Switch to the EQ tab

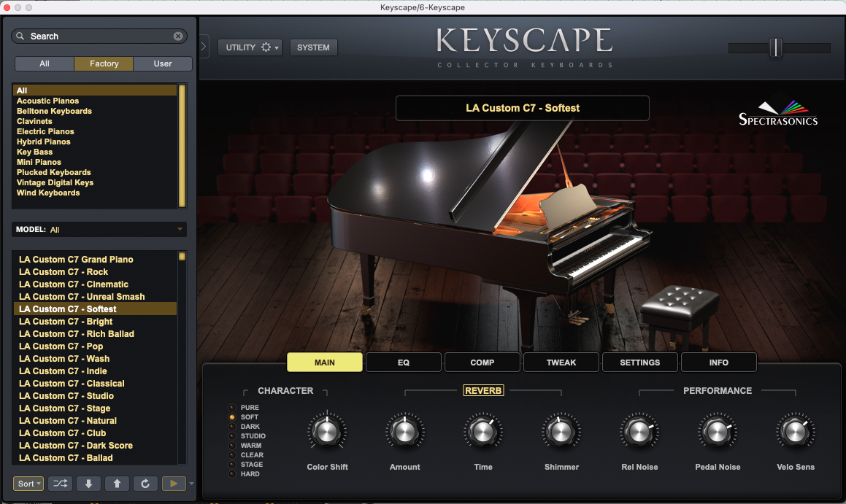[404, 363]
